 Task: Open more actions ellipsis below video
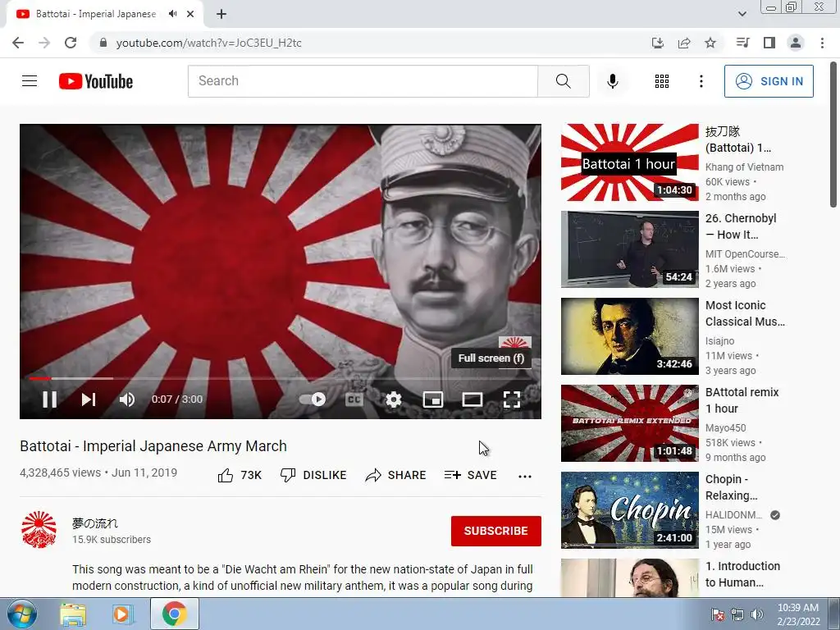pos(525,477)
